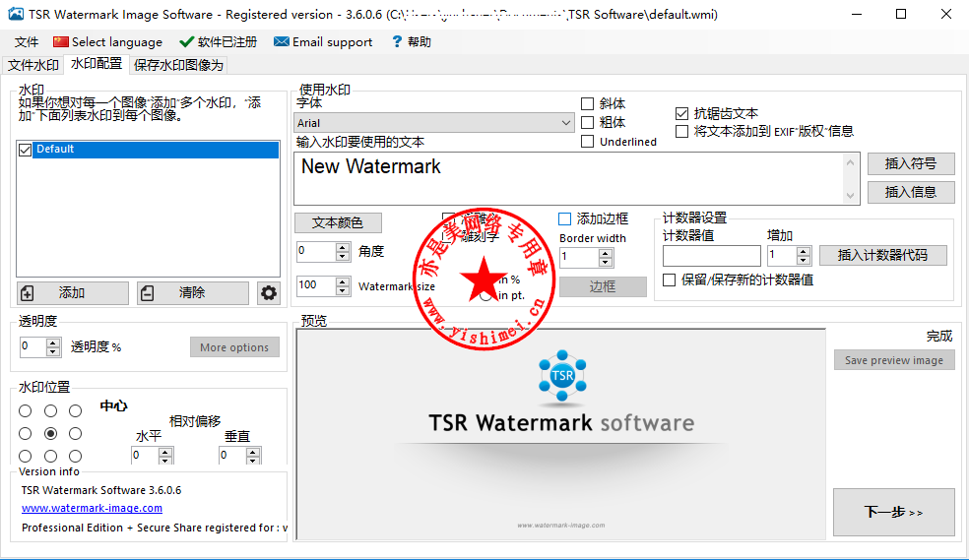Open the Arial font dropdown

pos(434,123)
